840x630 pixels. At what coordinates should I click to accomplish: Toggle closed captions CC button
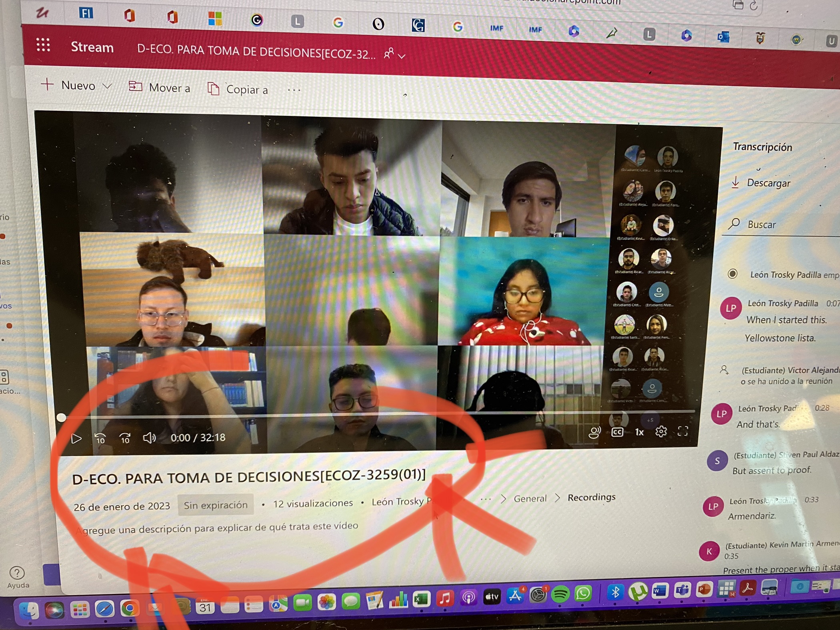617,432
